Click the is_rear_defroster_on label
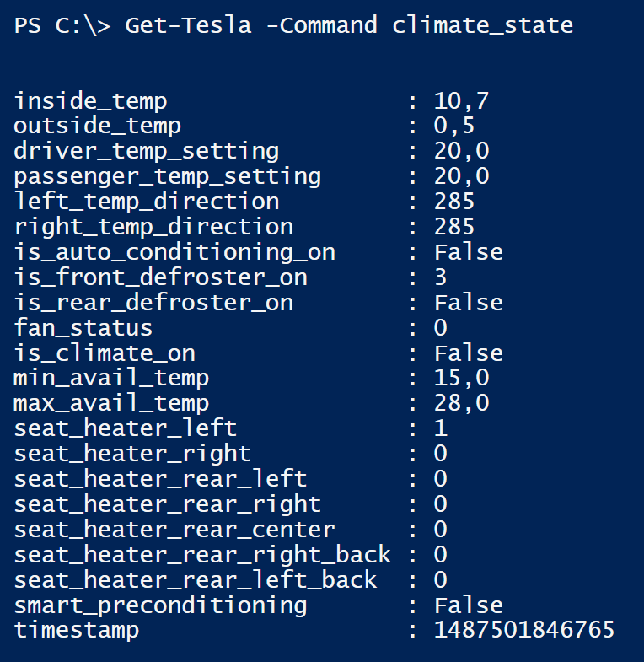Viewport: 644px width, 662px height. click(x=153, y=303)
